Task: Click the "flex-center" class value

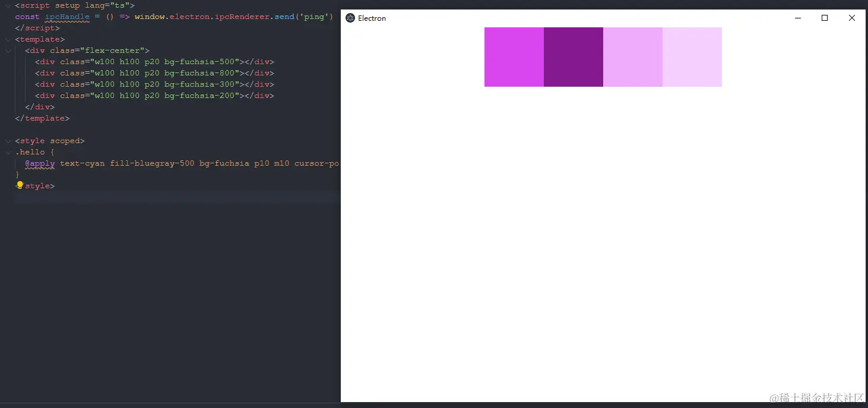Action: tap(112, 50)
